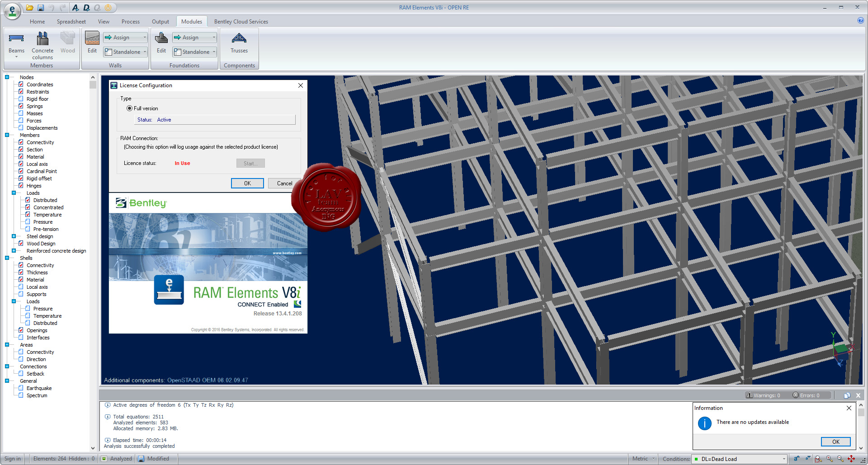The image size is (868, 465).
Task: Switch to the View ribbon tab
Action: 104,22
